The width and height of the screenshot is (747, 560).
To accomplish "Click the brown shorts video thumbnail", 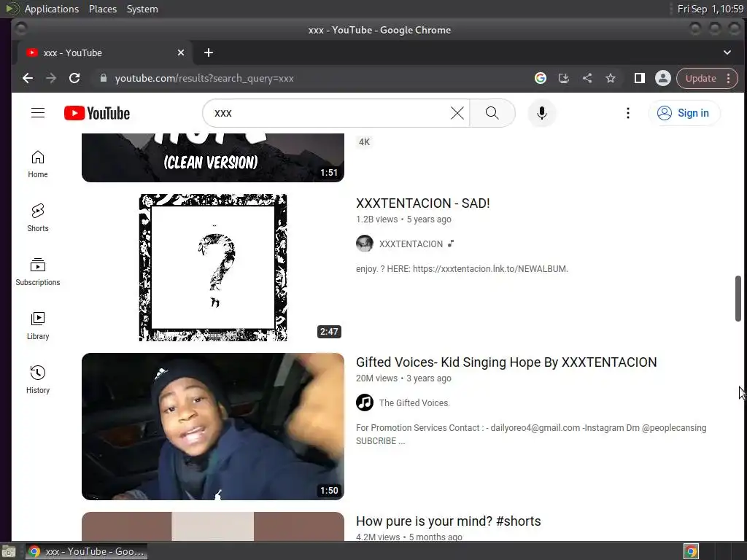I will point(212,526).
